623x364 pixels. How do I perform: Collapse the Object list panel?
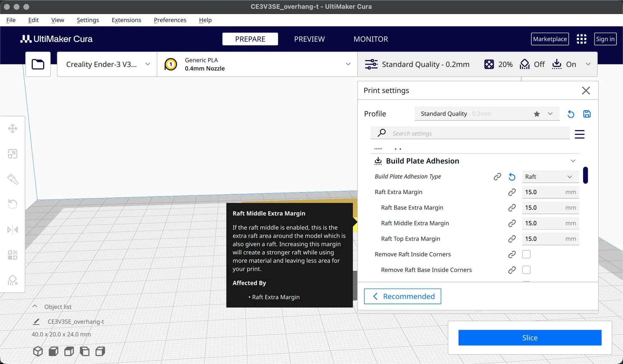click(x=35, y=306)
